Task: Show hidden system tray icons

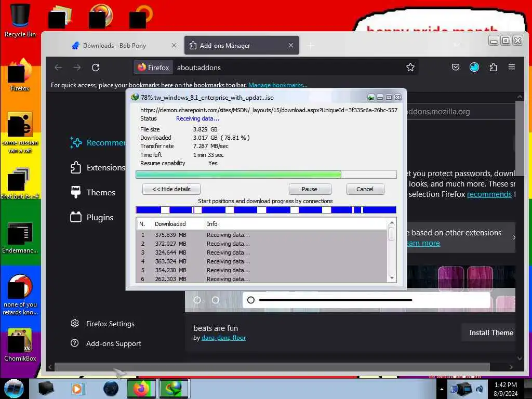Action: [x=442, y=389]
